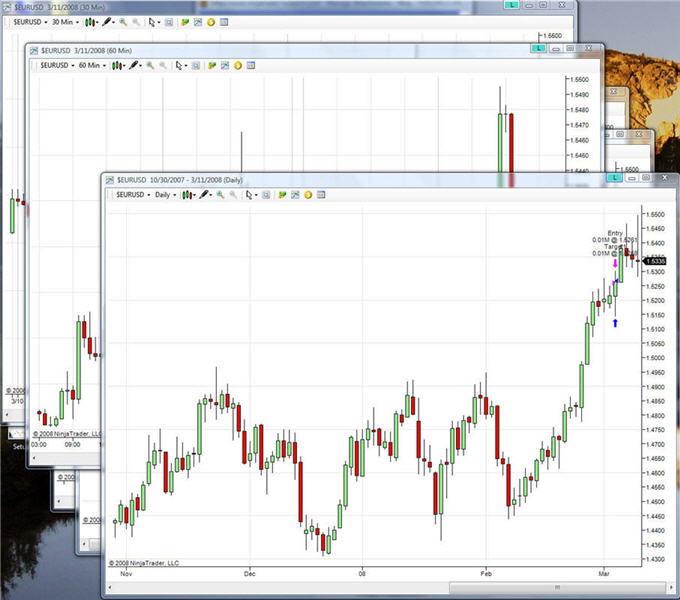Click the blue up arrow execution marker
Image resolution: width=680 pixels, height=600 pixels.
coord(615,323)
